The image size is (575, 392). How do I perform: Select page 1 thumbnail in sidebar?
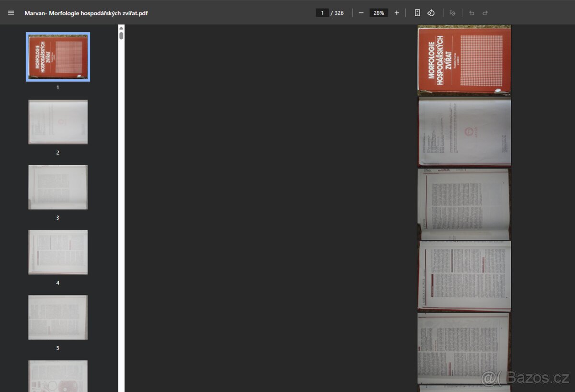(58, 57)
